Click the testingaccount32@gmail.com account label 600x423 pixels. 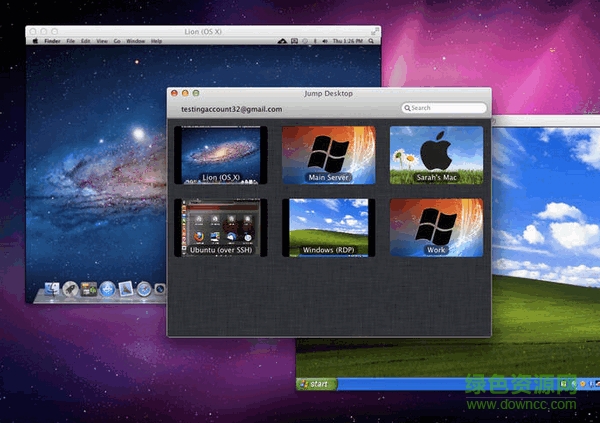[x=231, y=109]
